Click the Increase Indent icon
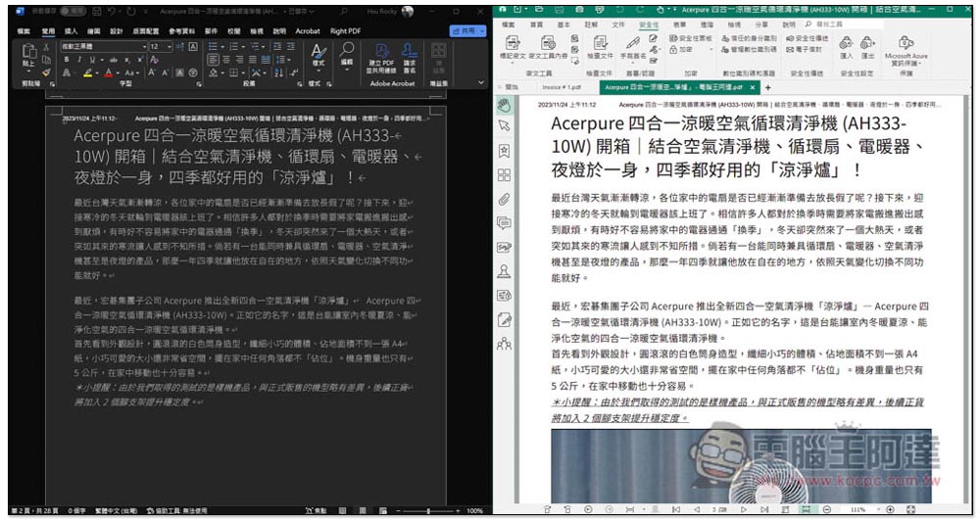The width and height of the screenshot is (980, 521). tap(291, 47)
